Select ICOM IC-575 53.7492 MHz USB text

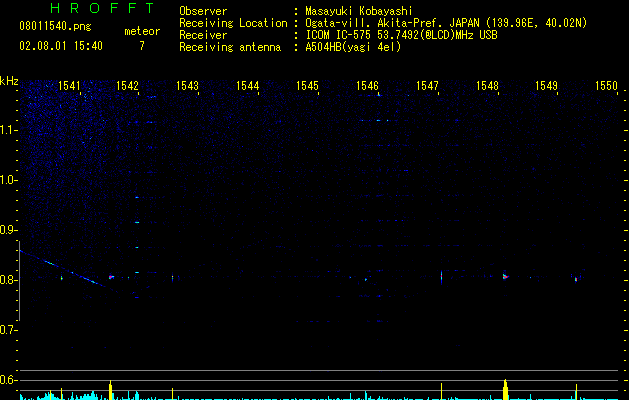pos(402,35)
